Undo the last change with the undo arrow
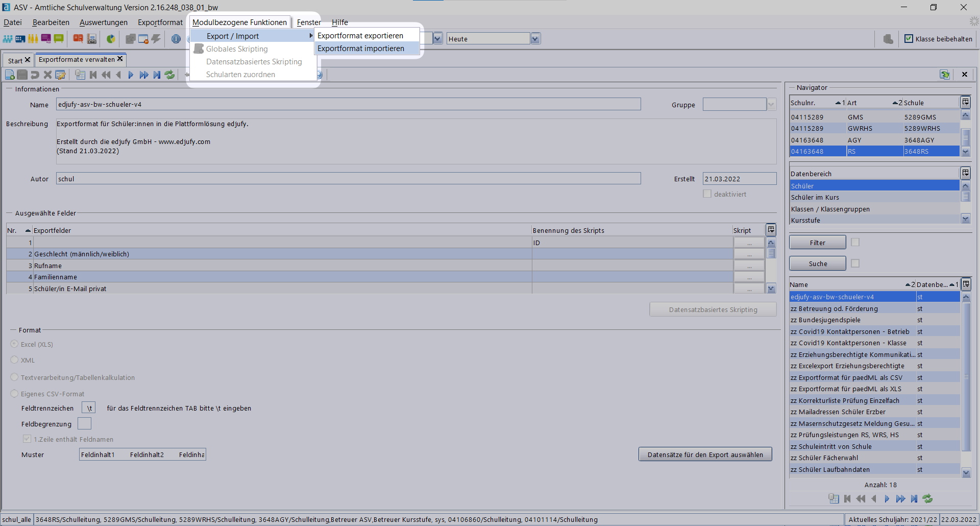 tap(35, 75)
